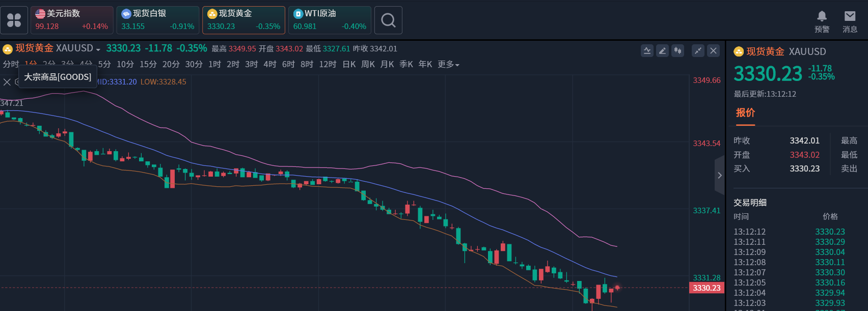Switch chart to 1时 timeframe

215,65
